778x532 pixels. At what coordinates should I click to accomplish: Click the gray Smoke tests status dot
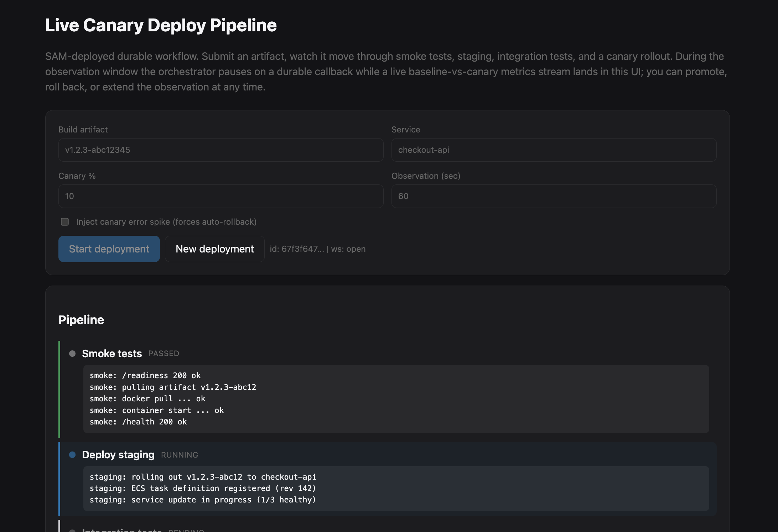pos(72,354)
